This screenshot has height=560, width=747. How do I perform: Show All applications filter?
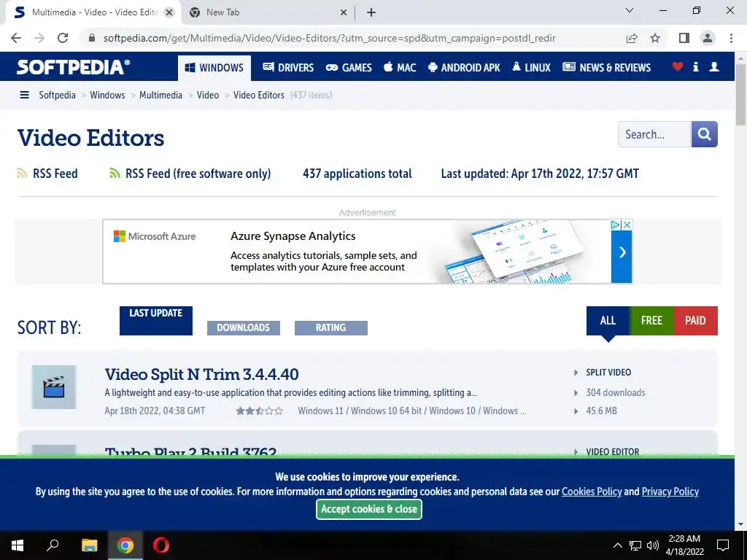tap(608, 321)
